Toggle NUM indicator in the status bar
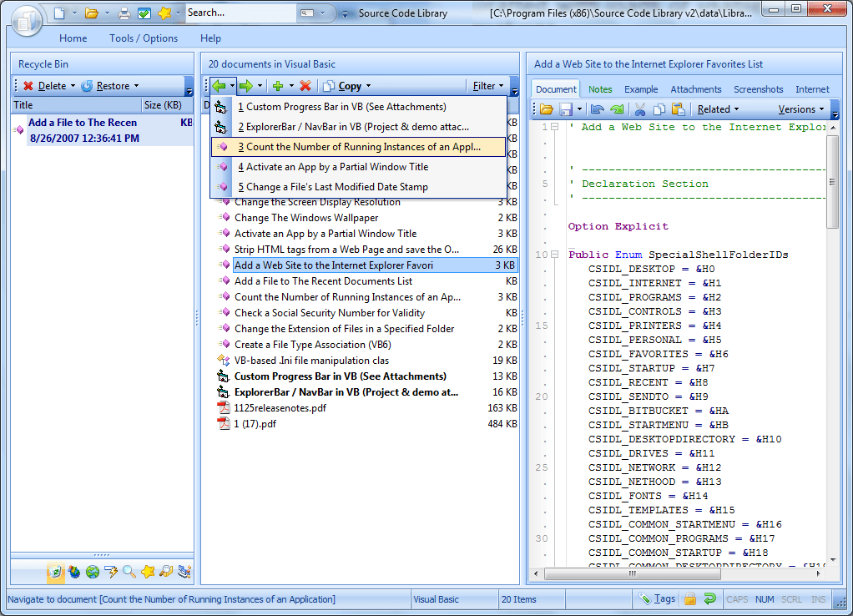Viewport: 853px width, 616px height. coord(765,599)
